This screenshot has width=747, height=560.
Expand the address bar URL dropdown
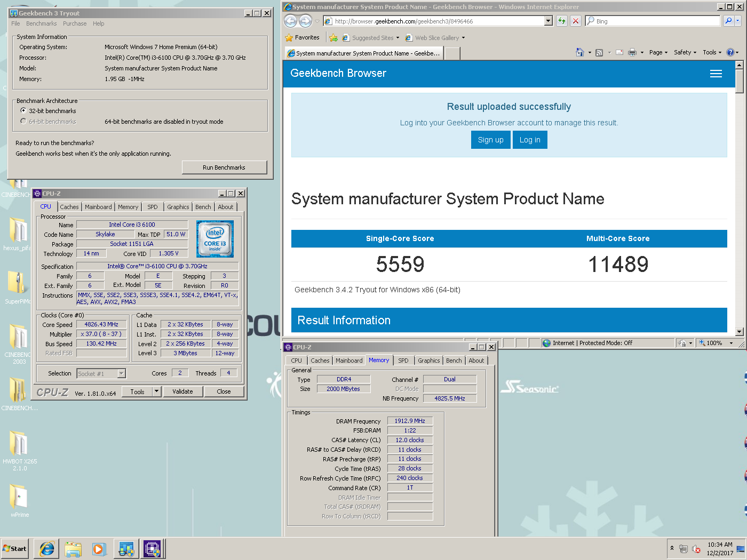548,21
